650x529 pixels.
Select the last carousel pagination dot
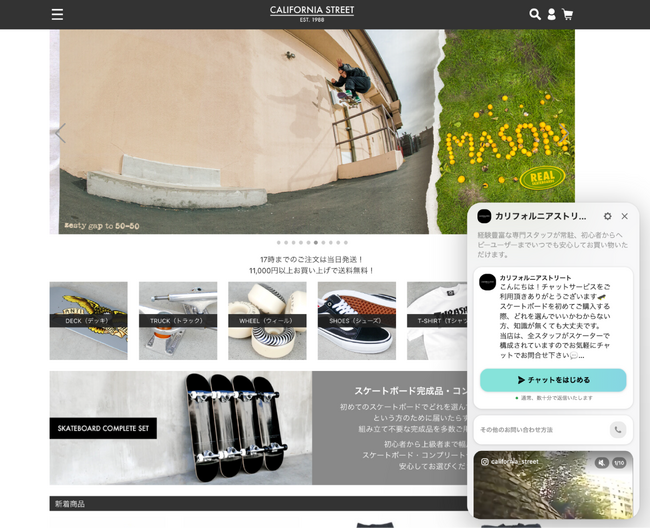pyautogui.click(x=346, y=242)
